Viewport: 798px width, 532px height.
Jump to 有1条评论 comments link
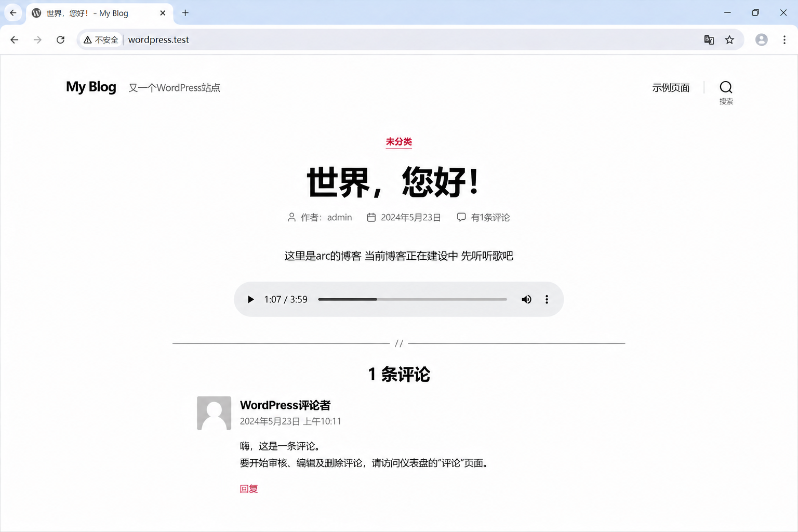click(x=490, y=217)
